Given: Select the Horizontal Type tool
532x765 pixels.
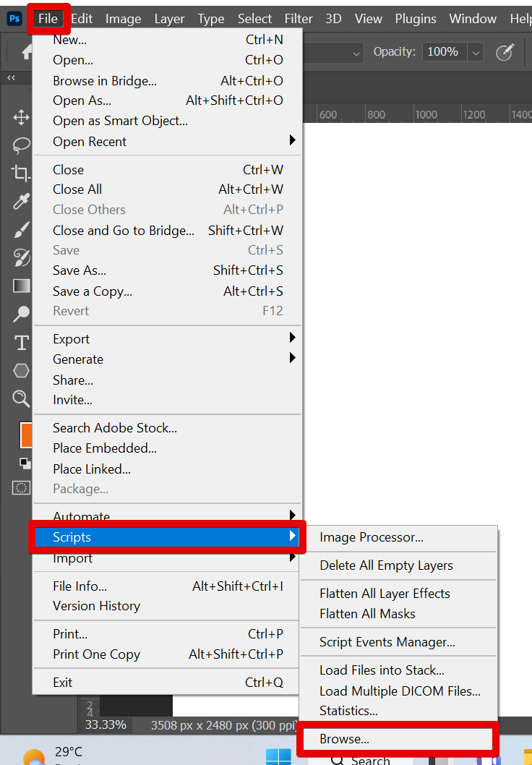Looking at the screenshot, I should tap(21, 342).
